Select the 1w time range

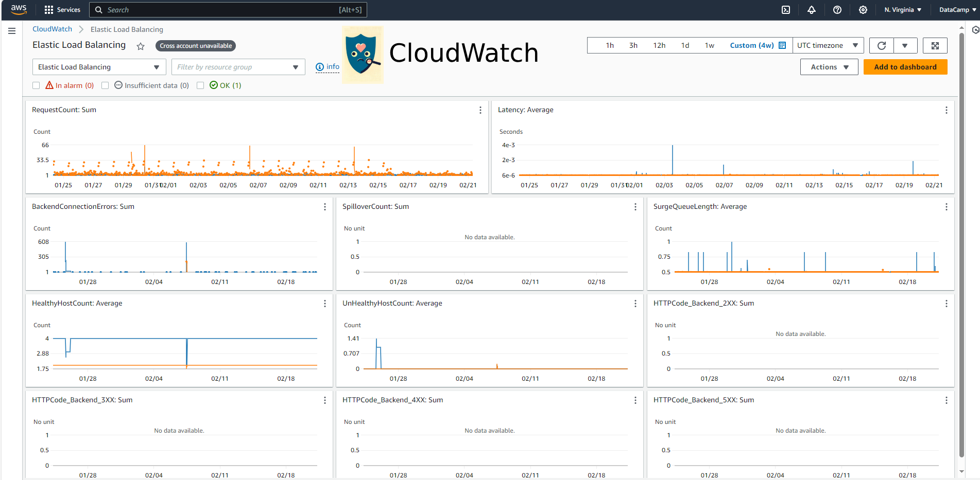click(x=710, y=45)
